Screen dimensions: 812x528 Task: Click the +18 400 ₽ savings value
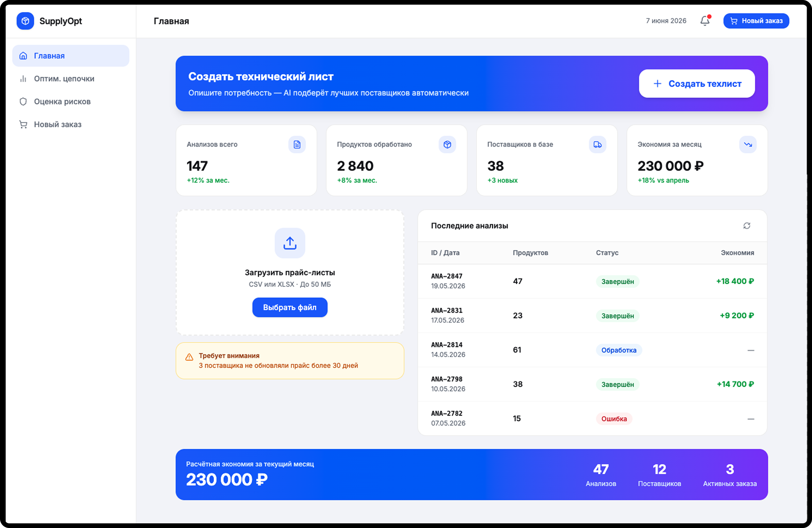(735, 281)
